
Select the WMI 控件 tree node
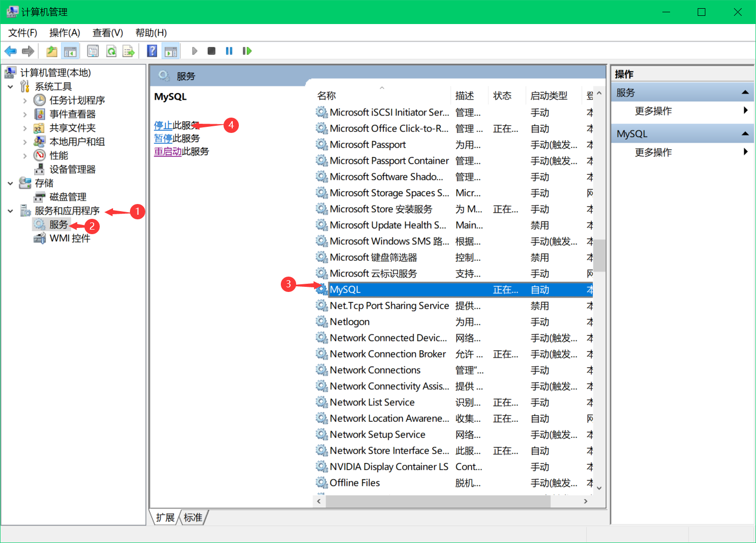tap(70, 238)
